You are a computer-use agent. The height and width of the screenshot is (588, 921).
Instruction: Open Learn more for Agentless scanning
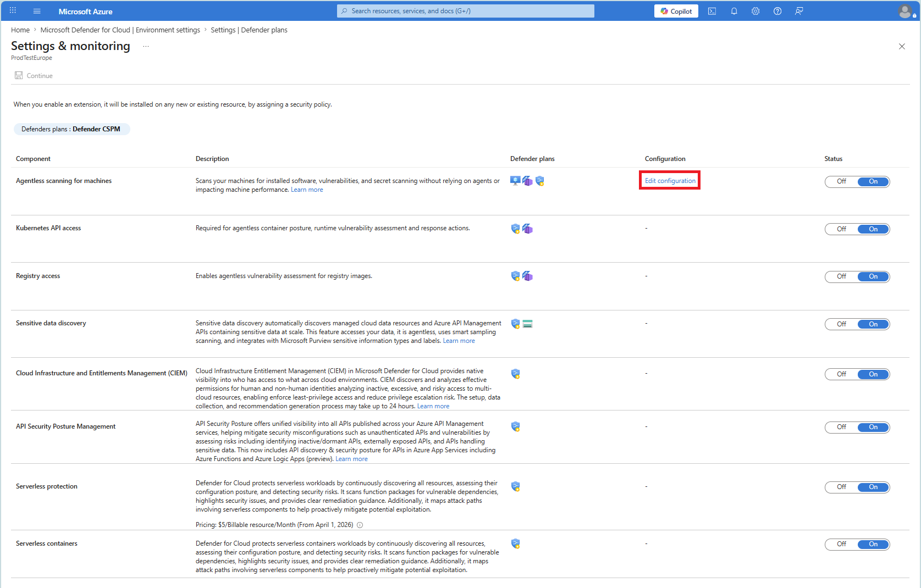[x=307, y=190]
